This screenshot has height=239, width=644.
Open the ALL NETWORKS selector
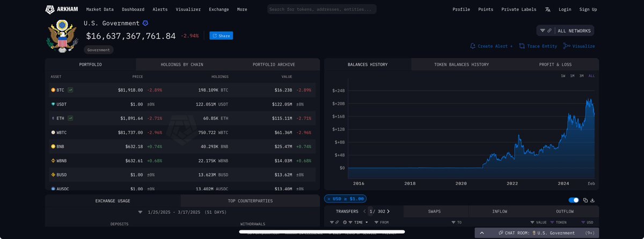click(574, 31)
